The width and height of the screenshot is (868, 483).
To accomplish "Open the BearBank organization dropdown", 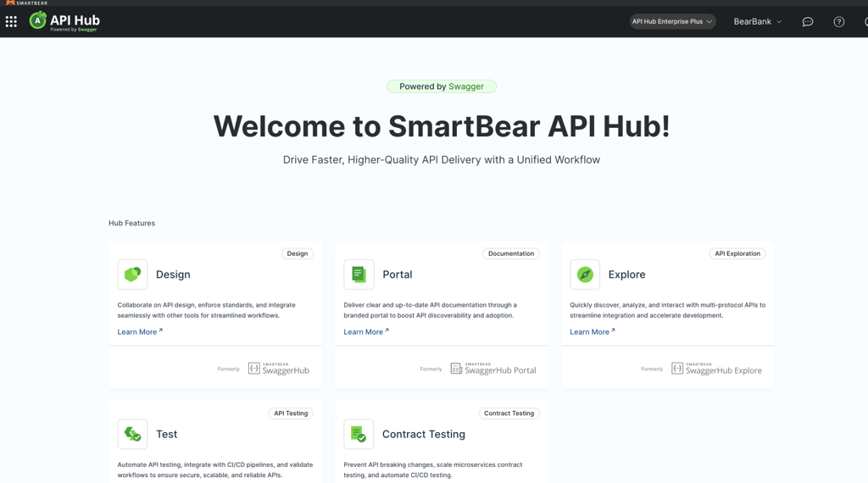I will (x=758, y=21).
